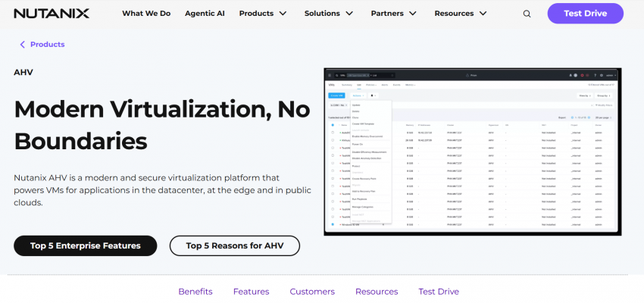Open the AHV Prism console screenshot image
The image size is (644, 303).
coord(472,152)
